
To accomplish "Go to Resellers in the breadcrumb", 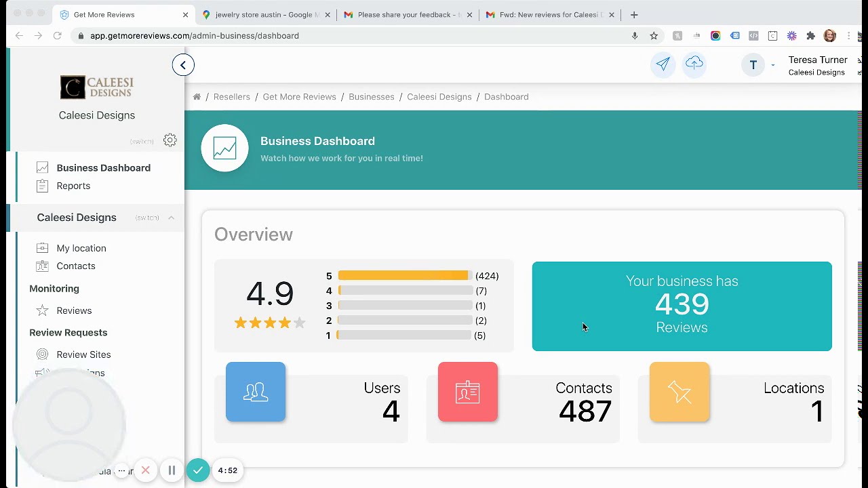I will (232, 97).
